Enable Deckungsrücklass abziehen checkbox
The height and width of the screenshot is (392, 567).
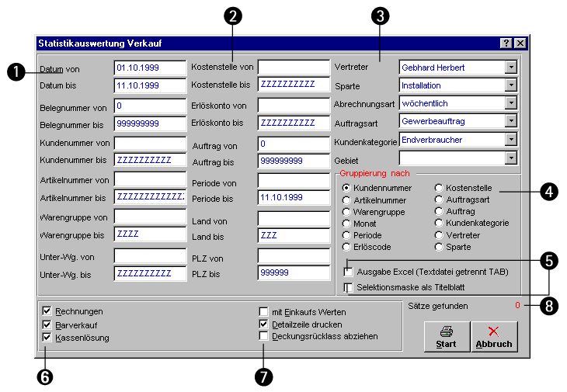click(263, 336)
